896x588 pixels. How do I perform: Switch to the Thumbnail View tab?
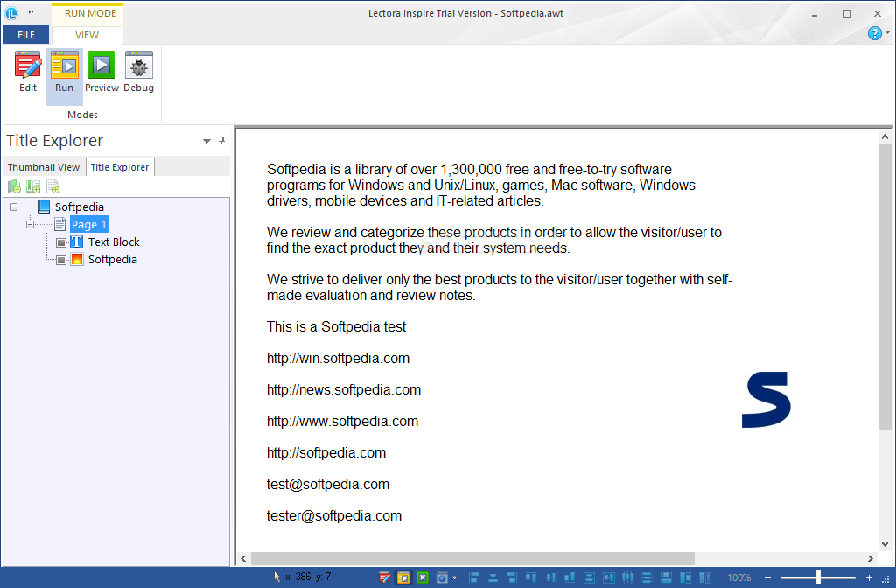tap(44, 167)
